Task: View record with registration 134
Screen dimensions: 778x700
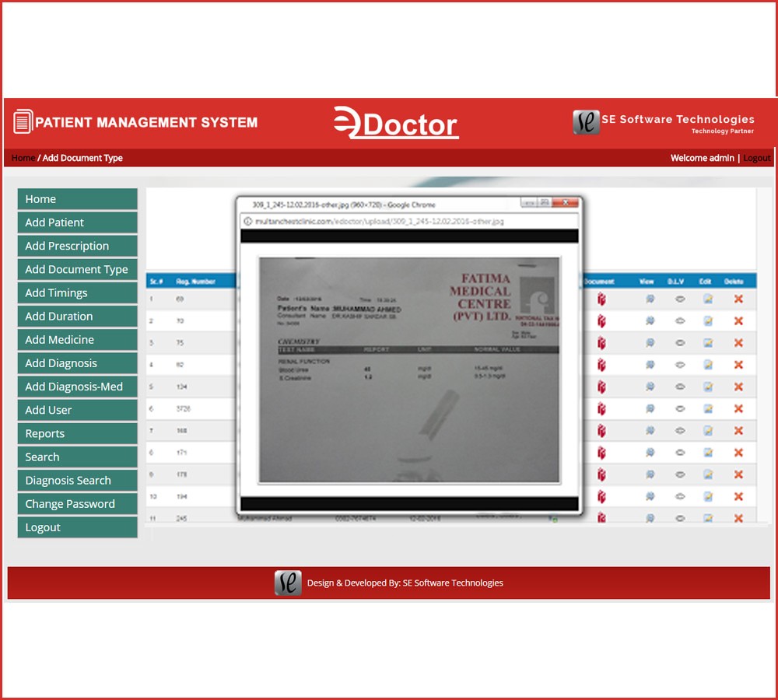Action: click(x=650, y=387)
